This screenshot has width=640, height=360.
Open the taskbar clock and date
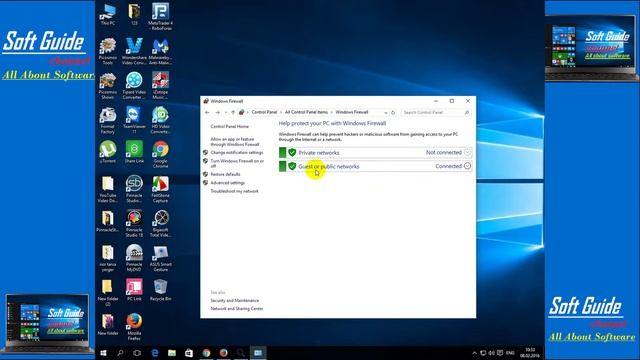tap(530, 353)
